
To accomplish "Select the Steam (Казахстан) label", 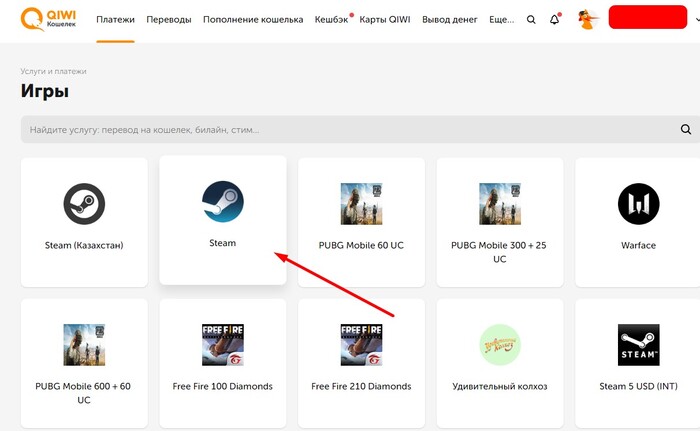I will click(84, 245).
